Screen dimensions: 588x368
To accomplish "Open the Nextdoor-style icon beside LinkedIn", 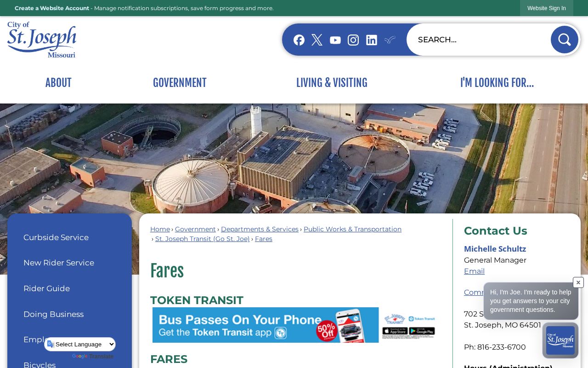I will [390, 40].
